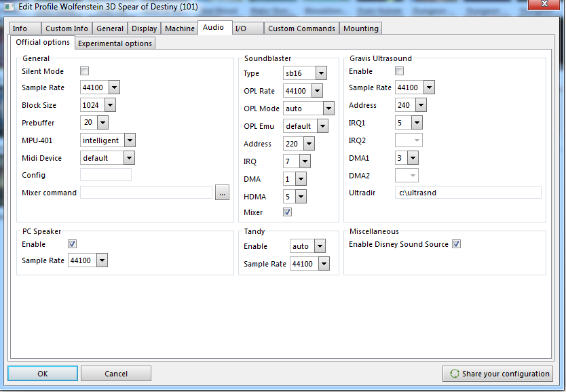Open PC Speaker Sample Rate dropdown

point(102,260)
